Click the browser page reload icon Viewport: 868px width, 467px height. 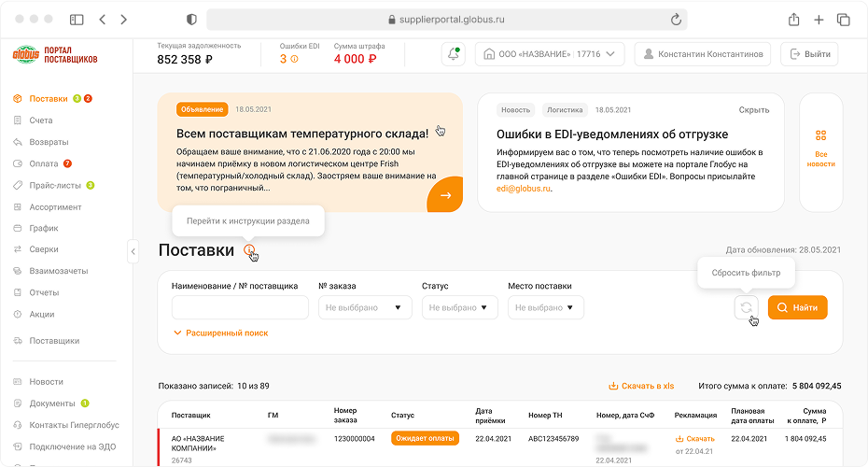pyautogui.click(x=676, y=20)
